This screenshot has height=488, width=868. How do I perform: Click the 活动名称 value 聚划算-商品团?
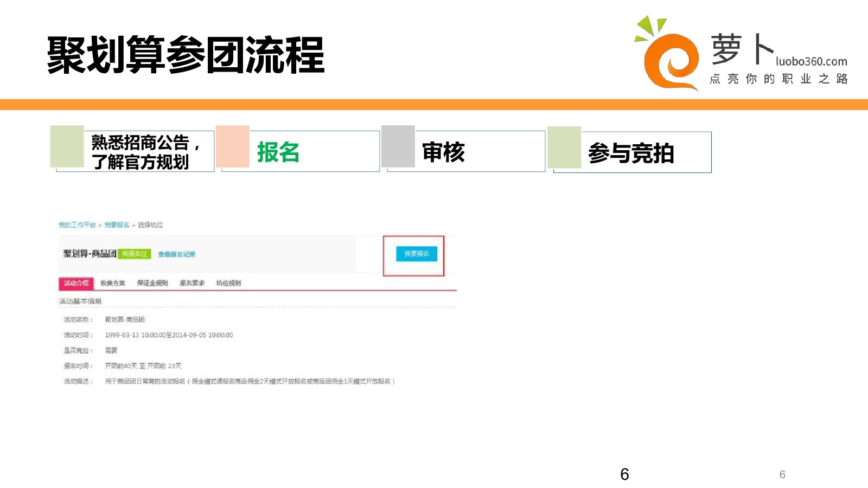coord(125,319)
